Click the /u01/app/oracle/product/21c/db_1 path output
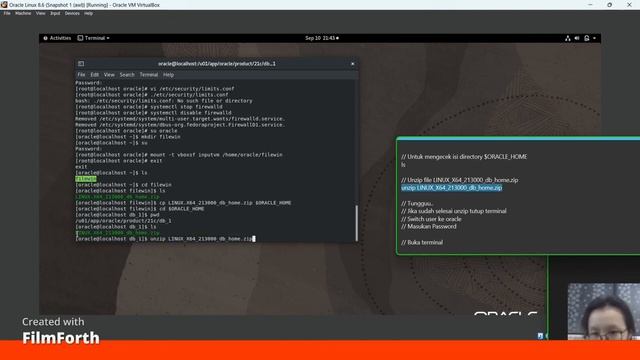 (123, 221)
